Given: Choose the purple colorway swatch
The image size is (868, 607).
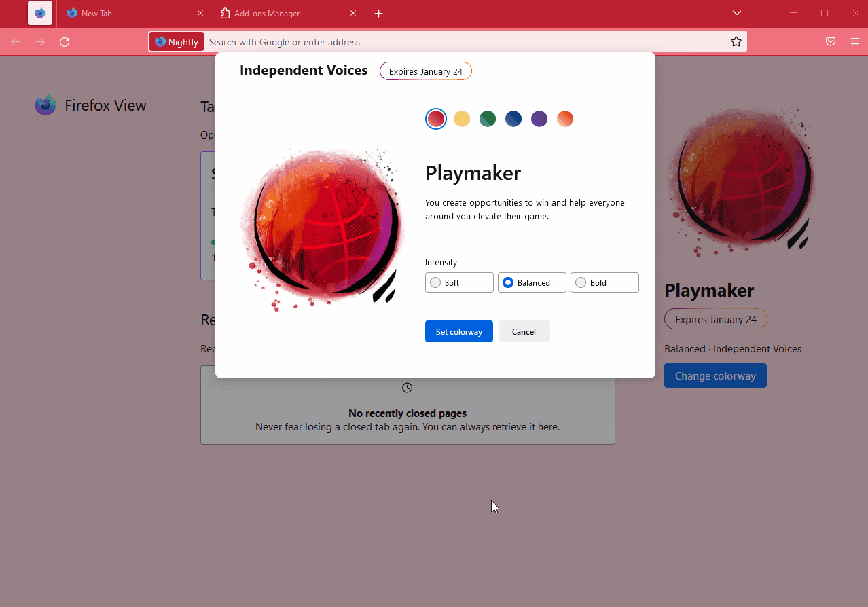Looking at the screenshot, I should click(x=539, y=118).
